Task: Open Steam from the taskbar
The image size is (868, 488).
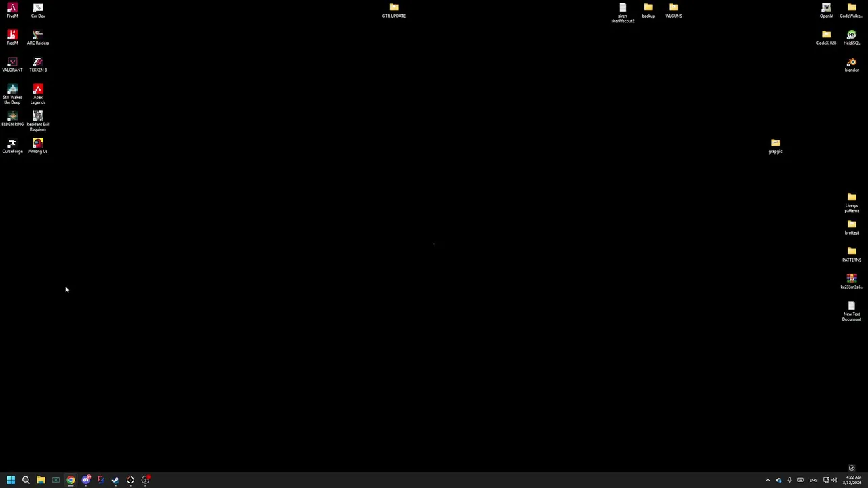Action: [x=115, y=480]
